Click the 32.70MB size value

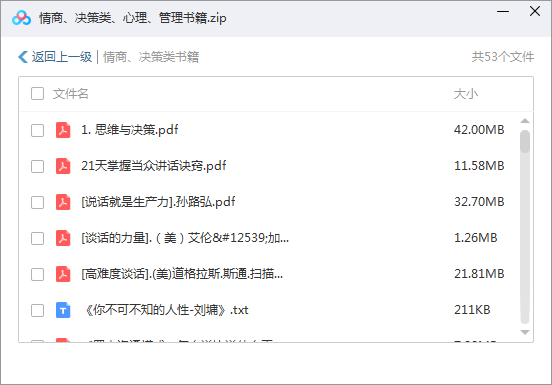[479, 202]
